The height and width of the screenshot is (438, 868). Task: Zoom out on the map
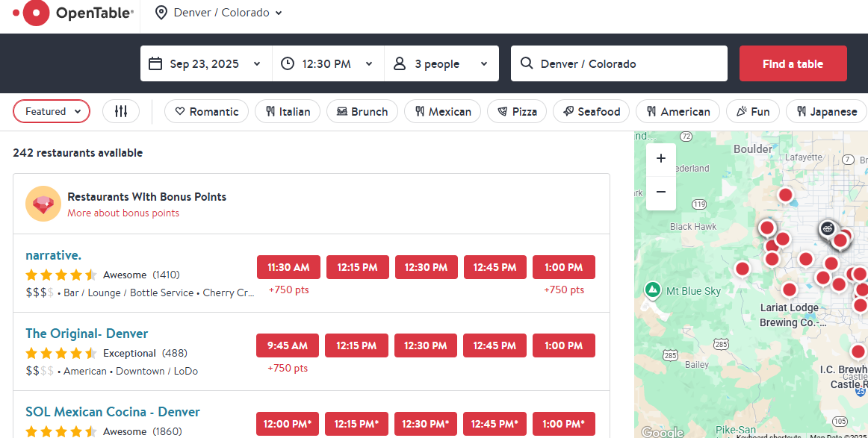coord(661,192)
